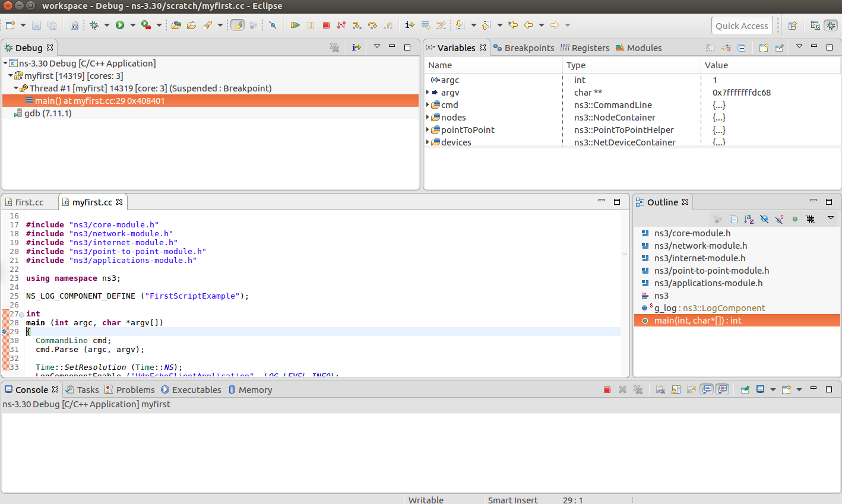Select the Step Over icon
Image resolution: width=842 pixels, height=504 pixels.
coord(372,25)
